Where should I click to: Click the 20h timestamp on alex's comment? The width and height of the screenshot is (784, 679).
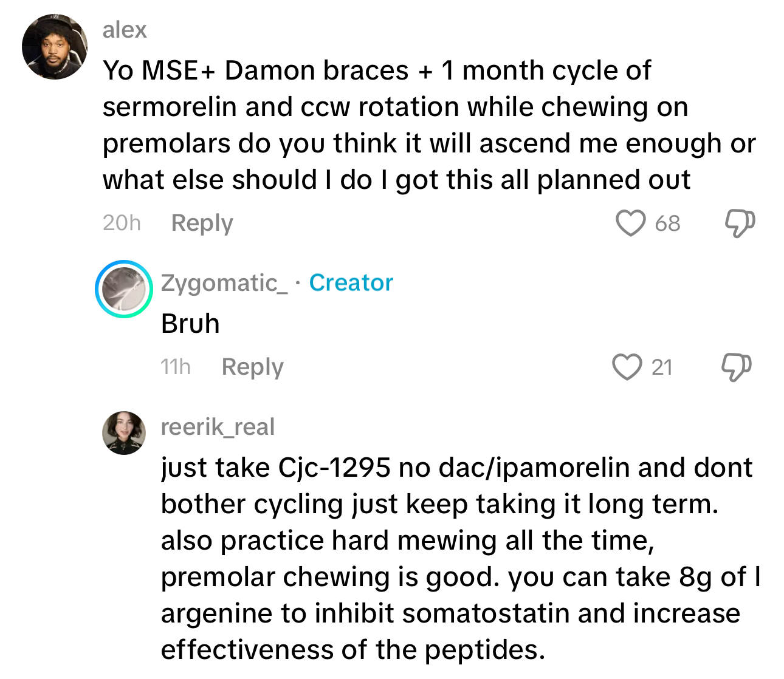tap(122, 223)
